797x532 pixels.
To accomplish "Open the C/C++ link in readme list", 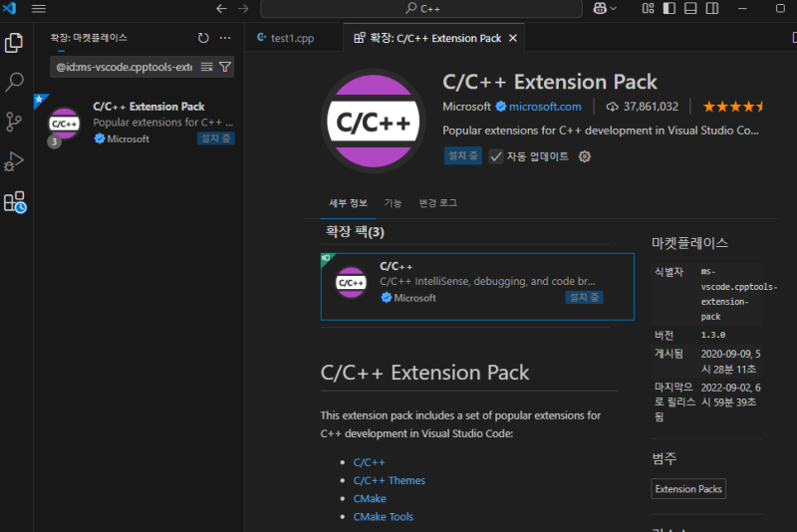I will pyautogui.click(x=369, y=462).
